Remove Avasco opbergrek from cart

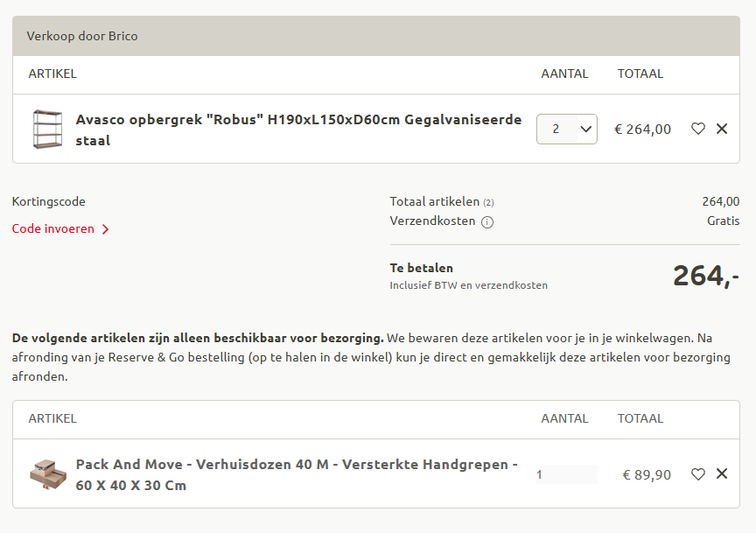[x=722, y=129]
